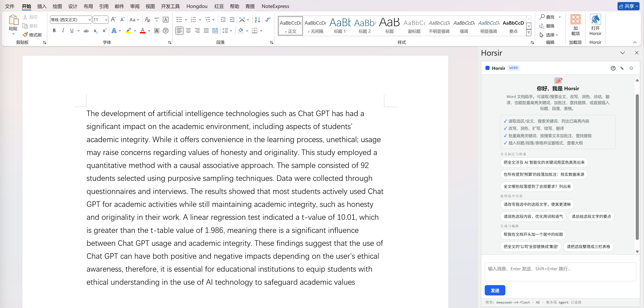The width and height of the screenshot is (644, 308).
Task: Decrease paragraph indent
Action: click(x=223, y=19)
